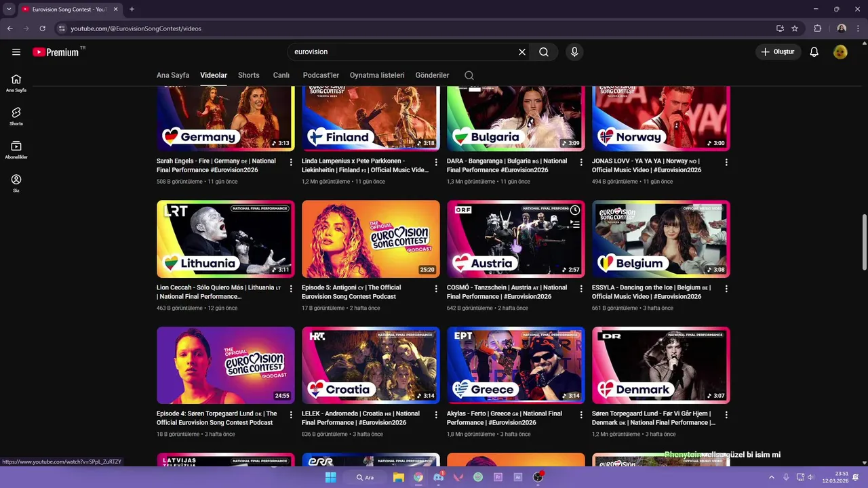Switch to channel Shorts tab

[x=249, y=75]
